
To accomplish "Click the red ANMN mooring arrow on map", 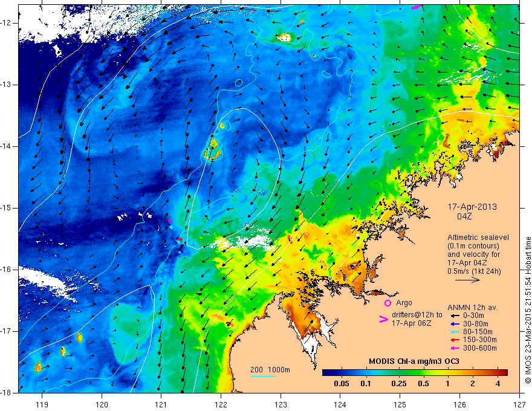I will [179, 239].
